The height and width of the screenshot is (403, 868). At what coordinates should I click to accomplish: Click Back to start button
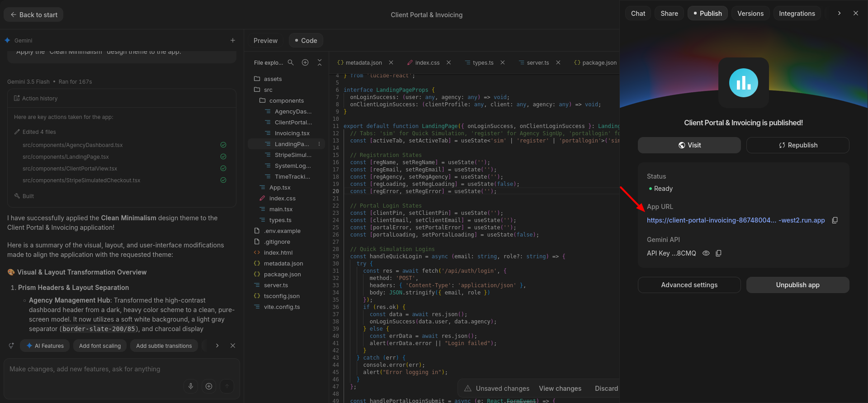pyautogui.click(x=33, y=14)
